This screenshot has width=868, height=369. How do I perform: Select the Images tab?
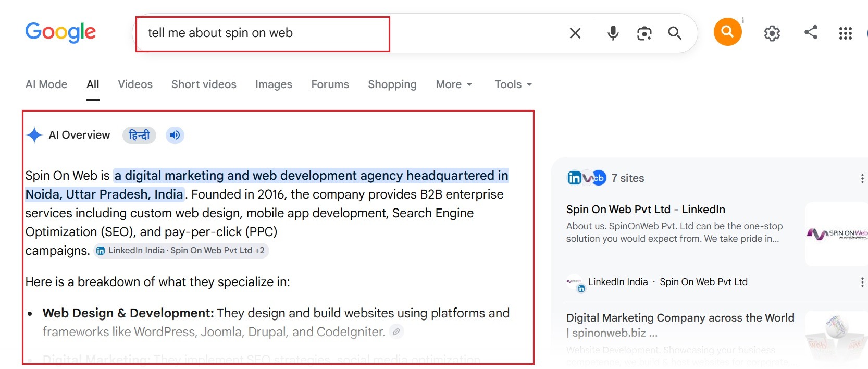[274, 84]
